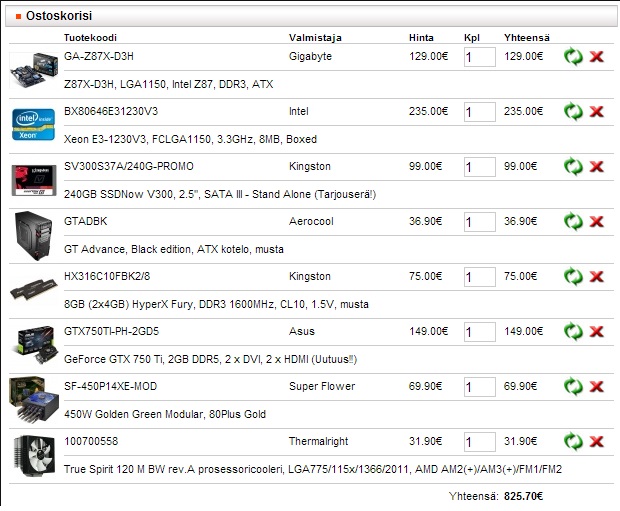The width and height of the screenshot is (620, 511).
Task: Update quantity for Thermalright 100700558
Action: click(x=573, y=441)
